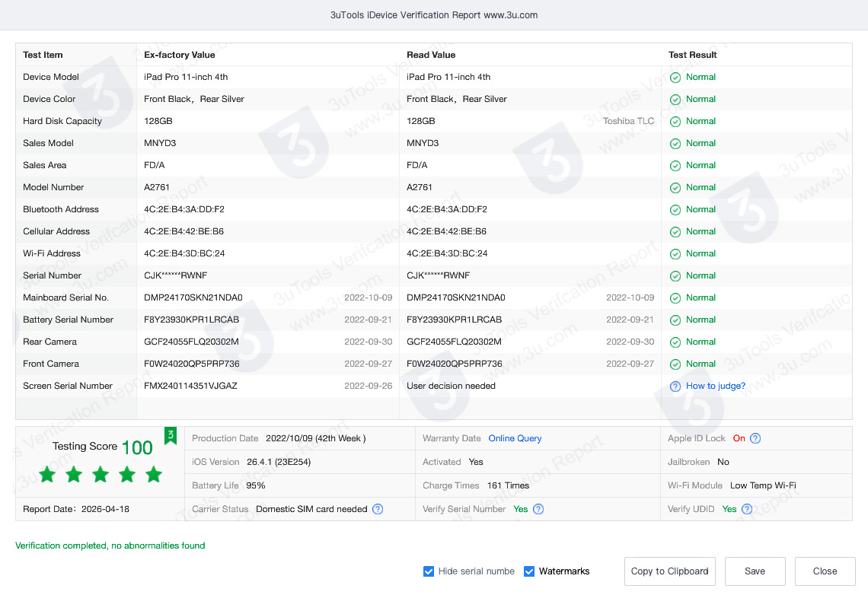Viewport: 868px width, 598px height.
Task: Uncheck the Hide serial number checkbox
Action: coord(429,571)
